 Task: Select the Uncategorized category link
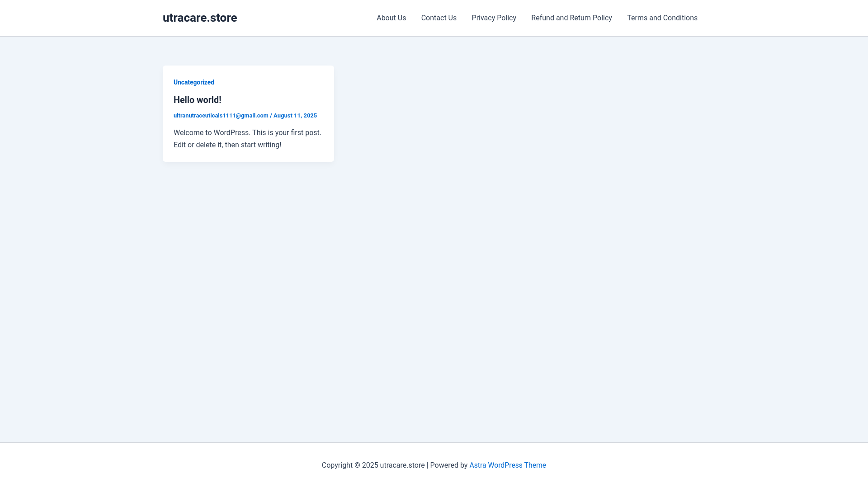tap(194, 82)
